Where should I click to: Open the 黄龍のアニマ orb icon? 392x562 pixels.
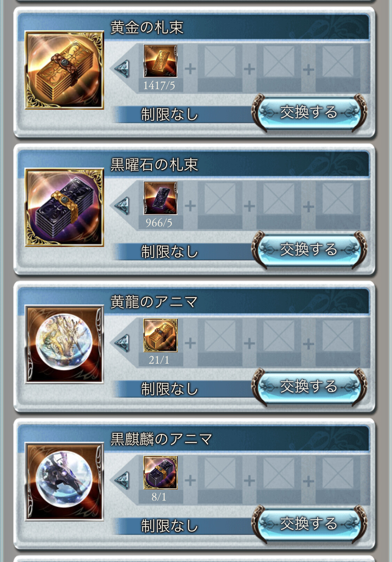pos(64,345)
